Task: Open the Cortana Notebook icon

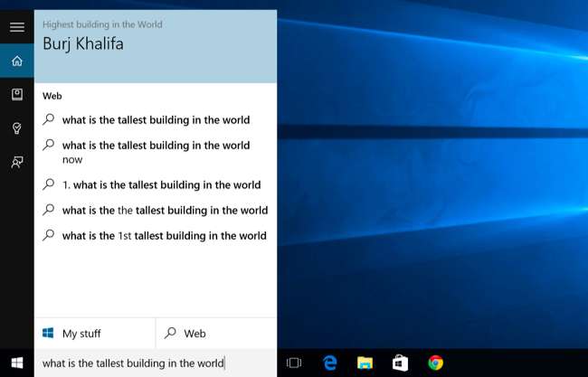Action: click(17, 94)
